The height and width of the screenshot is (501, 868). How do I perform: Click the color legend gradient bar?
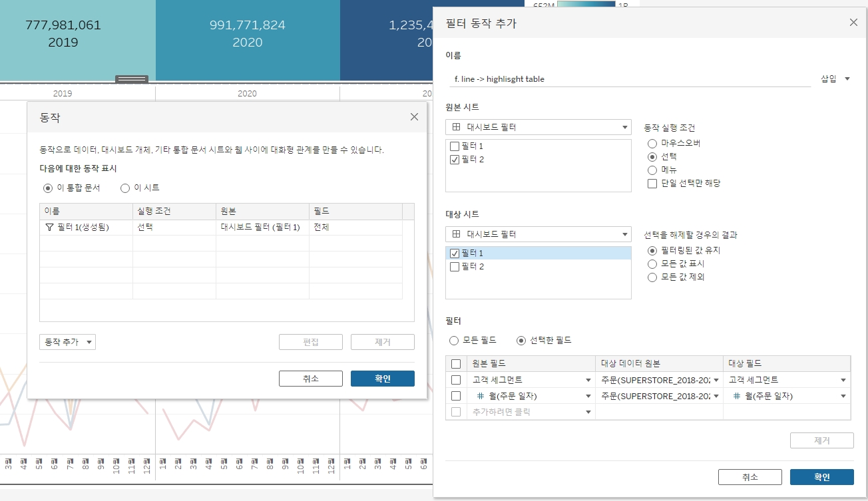586,4
